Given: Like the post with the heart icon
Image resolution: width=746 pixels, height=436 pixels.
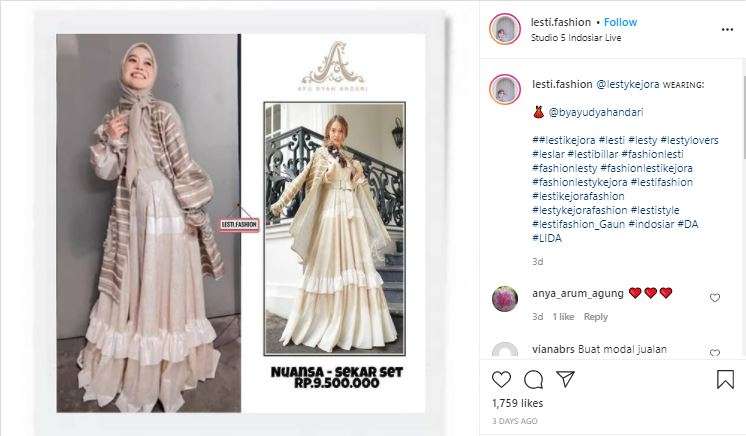Looking at the screenshot, I should point(501,379).
